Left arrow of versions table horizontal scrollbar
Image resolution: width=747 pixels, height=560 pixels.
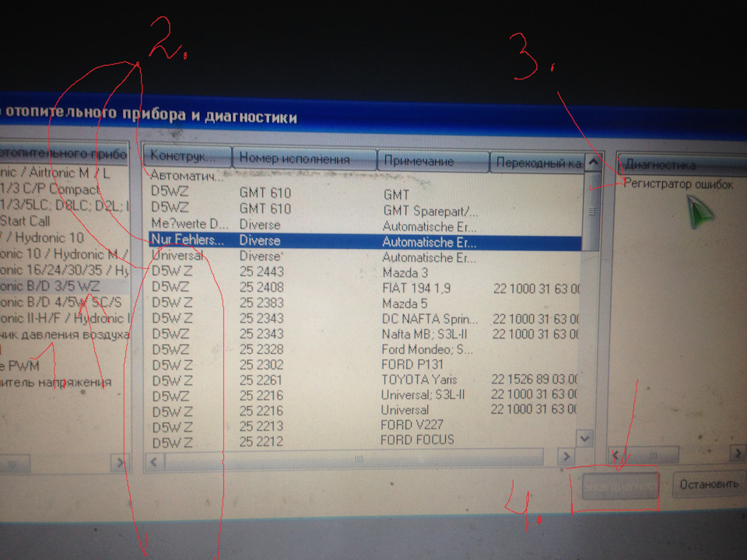[x=154, y=461]
